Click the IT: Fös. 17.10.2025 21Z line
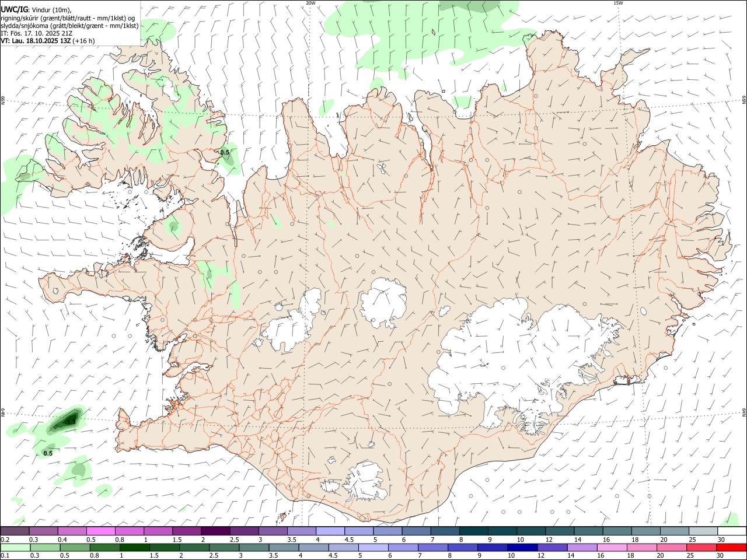Screen dimensions: 747x560 click(37, 33)
